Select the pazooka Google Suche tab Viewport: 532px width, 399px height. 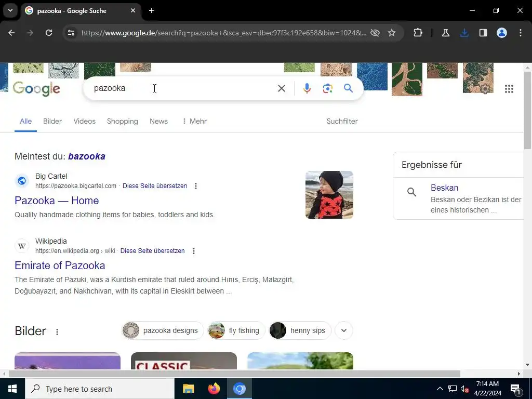[82, 10]
